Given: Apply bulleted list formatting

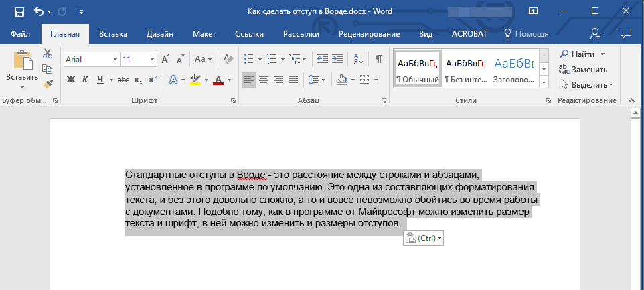Looking at the screenshot, I should [249, 59].
